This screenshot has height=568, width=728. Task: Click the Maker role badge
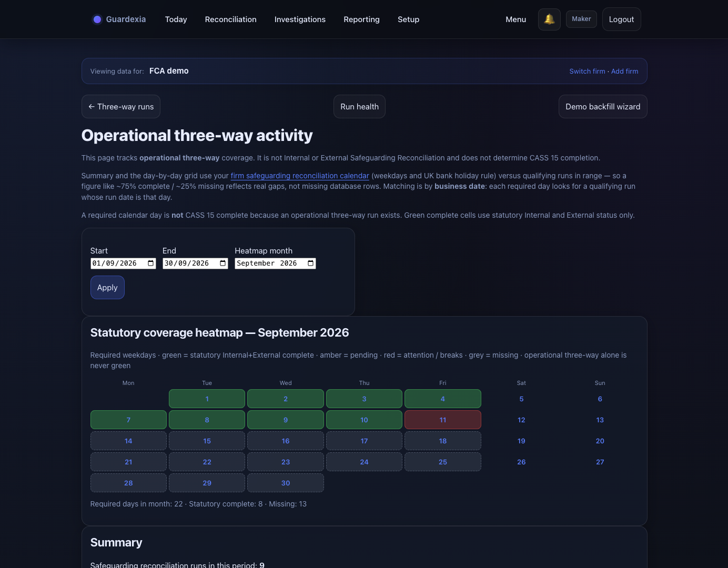coord(581,19)
